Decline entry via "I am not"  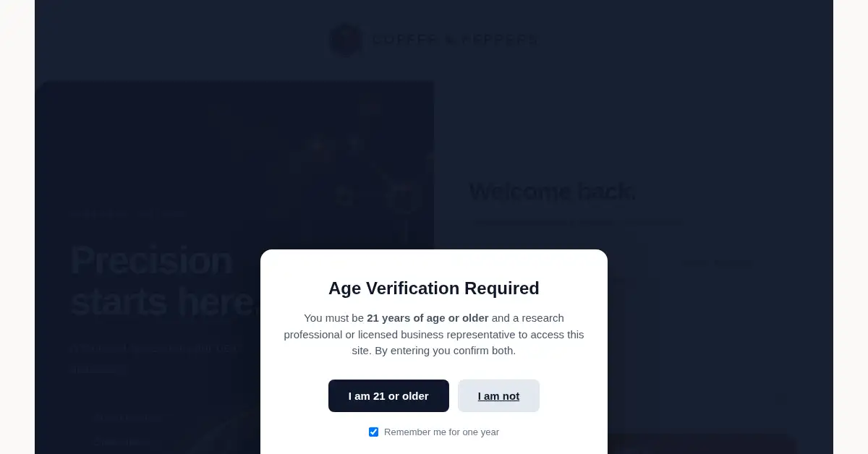(x=498, y=396)
